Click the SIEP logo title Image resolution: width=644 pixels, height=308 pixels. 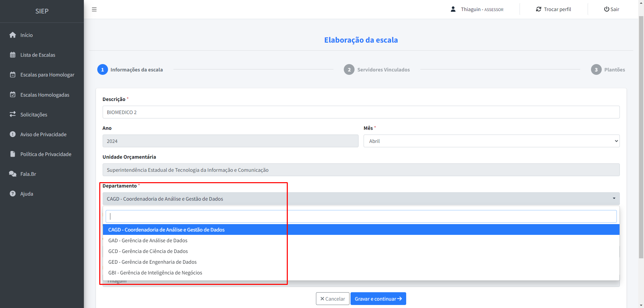pyautogui.click(x=42, y=11)
